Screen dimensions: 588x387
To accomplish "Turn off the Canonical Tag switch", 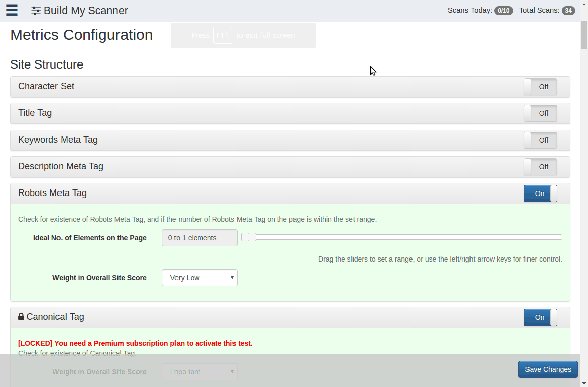I will point(540,317).
